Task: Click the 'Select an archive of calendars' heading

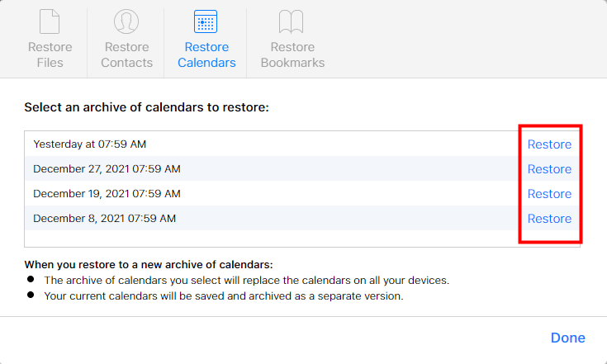Action: [146, 107]
